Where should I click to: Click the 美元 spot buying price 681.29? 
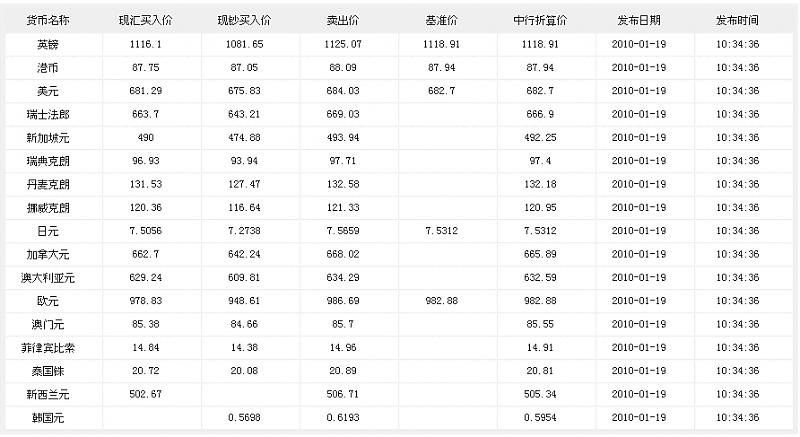[145, 91]
